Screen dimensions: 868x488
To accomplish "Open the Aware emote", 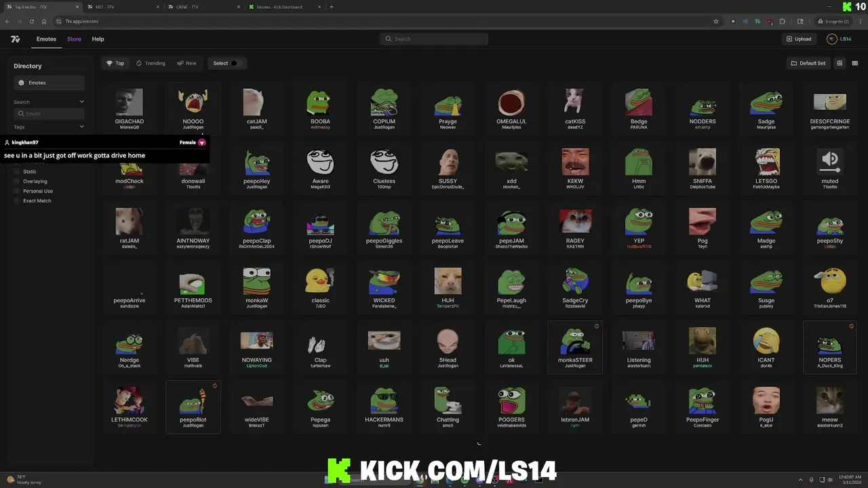I will click(320, 168).
